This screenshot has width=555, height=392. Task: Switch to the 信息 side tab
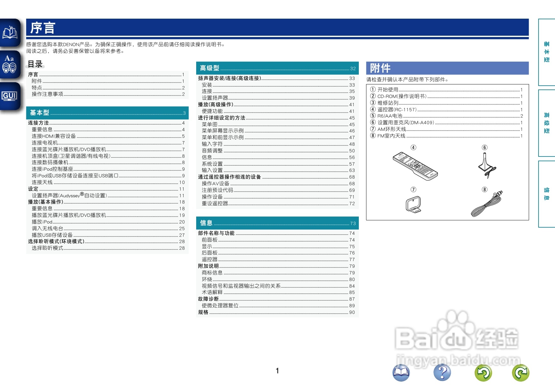pos(547,194)
